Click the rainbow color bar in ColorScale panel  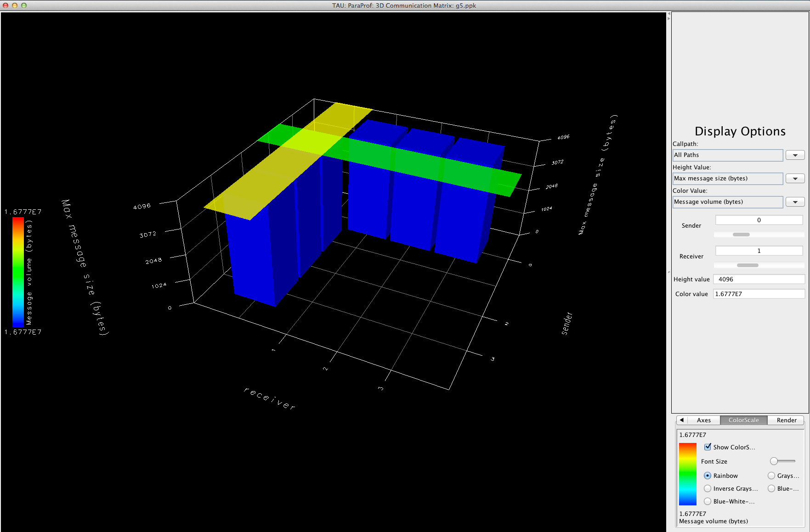[x=687, y=474]
